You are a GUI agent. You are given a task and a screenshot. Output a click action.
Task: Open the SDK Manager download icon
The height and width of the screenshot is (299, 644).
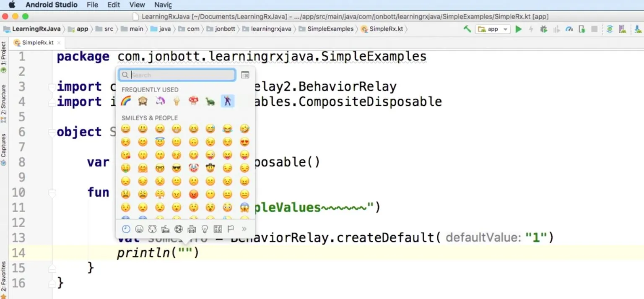pyautogui.click(x=638, y=29)
